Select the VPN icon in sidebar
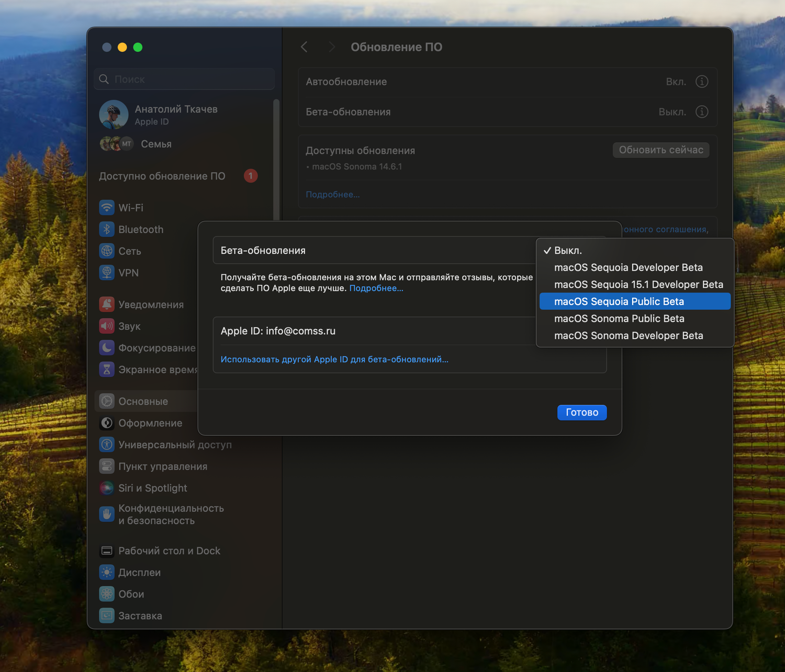The height and width of the screenshot is (672, 785). [107, 273]
